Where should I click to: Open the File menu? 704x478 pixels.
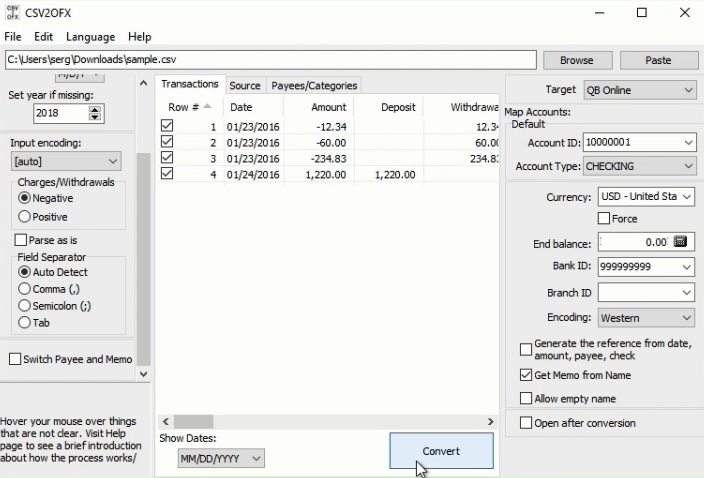(13, 37)
